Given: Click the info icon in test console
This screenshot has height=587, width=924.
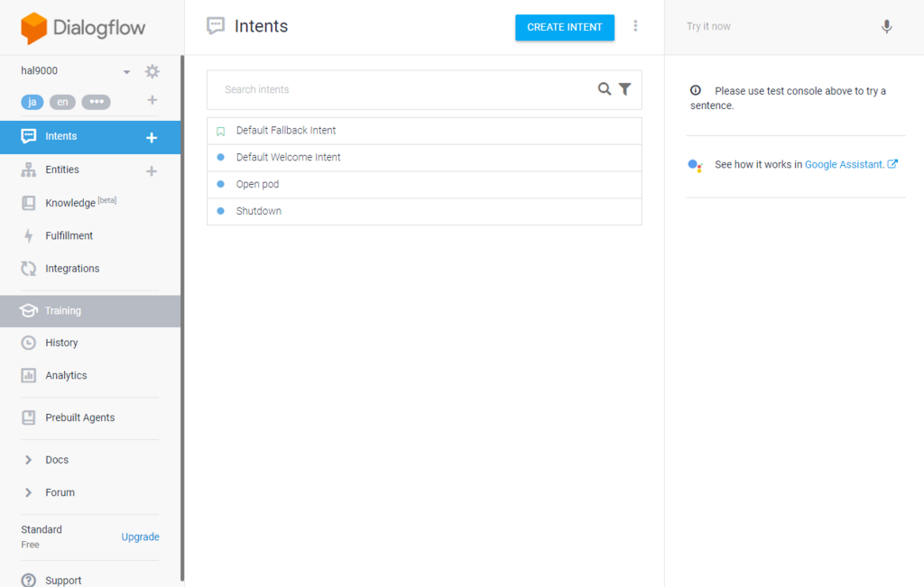Looking at the screenshot, I should pos(696,90).
